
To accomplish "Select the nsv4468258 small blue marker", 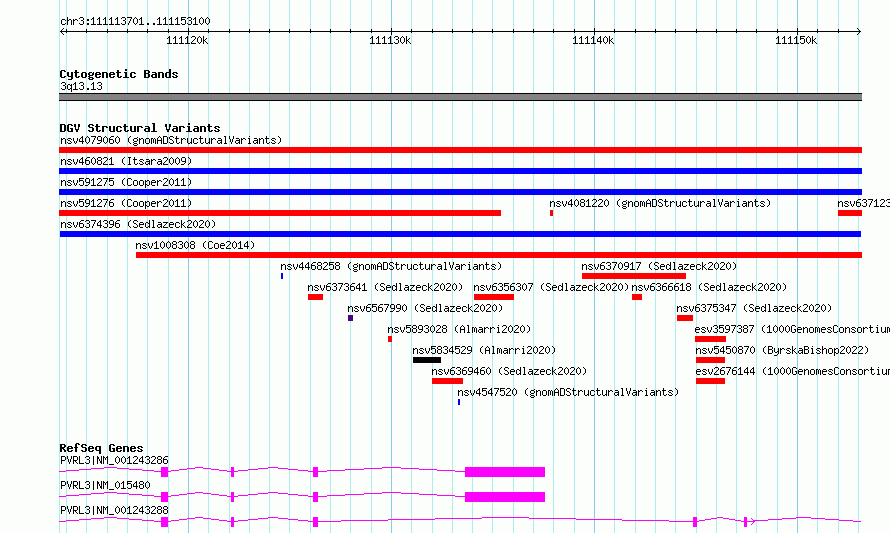I will (282, 276).
